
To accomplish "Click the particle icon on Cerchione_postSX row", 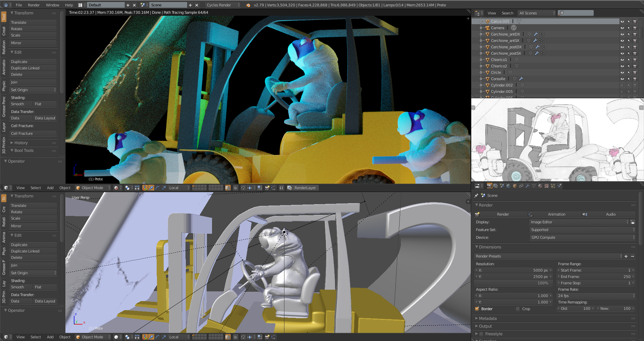I will tap(543, 53).
